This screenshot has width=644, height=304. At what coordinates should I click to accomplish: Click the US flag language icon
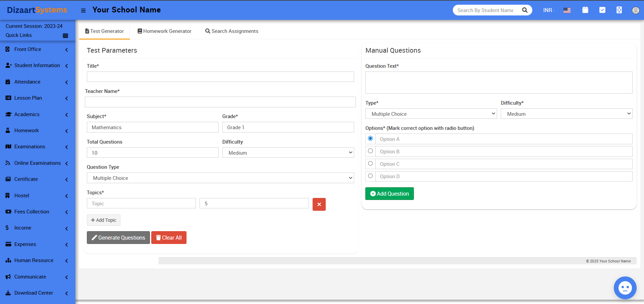click(567, 10)
